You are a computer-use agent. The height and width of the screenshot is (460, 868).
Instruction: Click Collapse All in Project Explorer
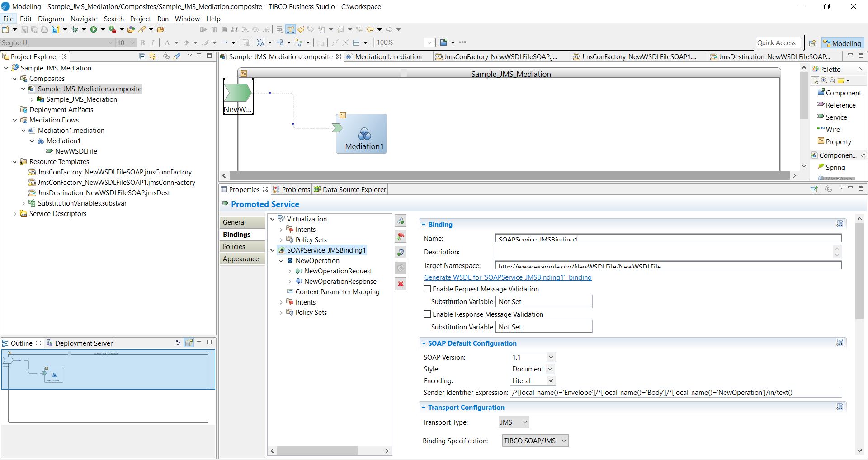[142, 56]
